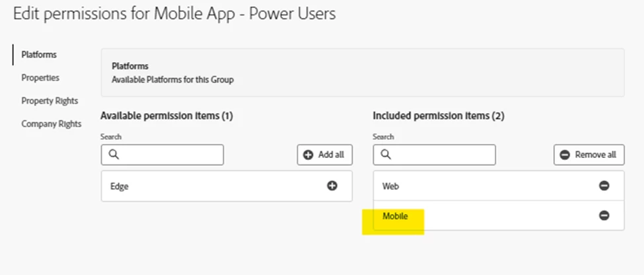Viewport: 644px width, 275px height.
Task: Click the minus icon in Remove all
Action: point(565,155)
